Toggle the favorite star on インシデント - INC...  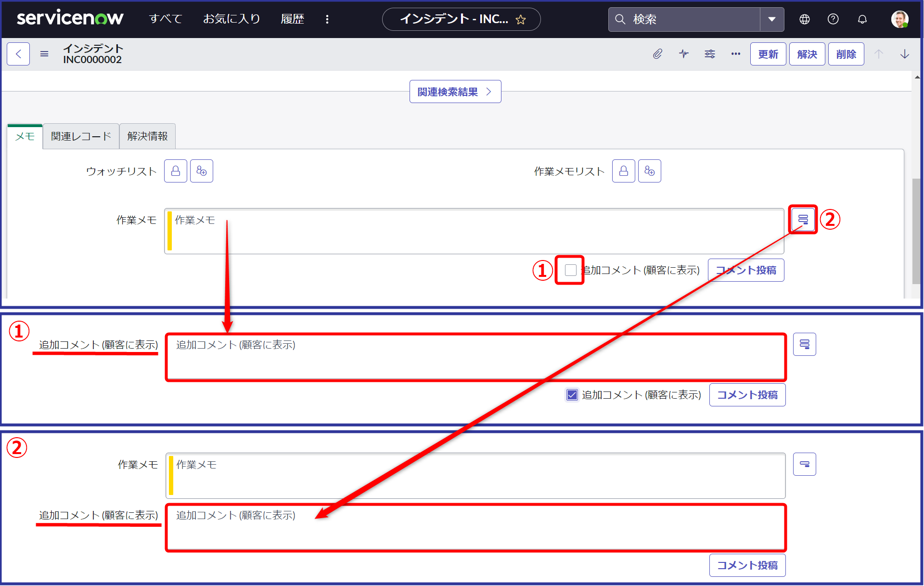click(521, 19)
